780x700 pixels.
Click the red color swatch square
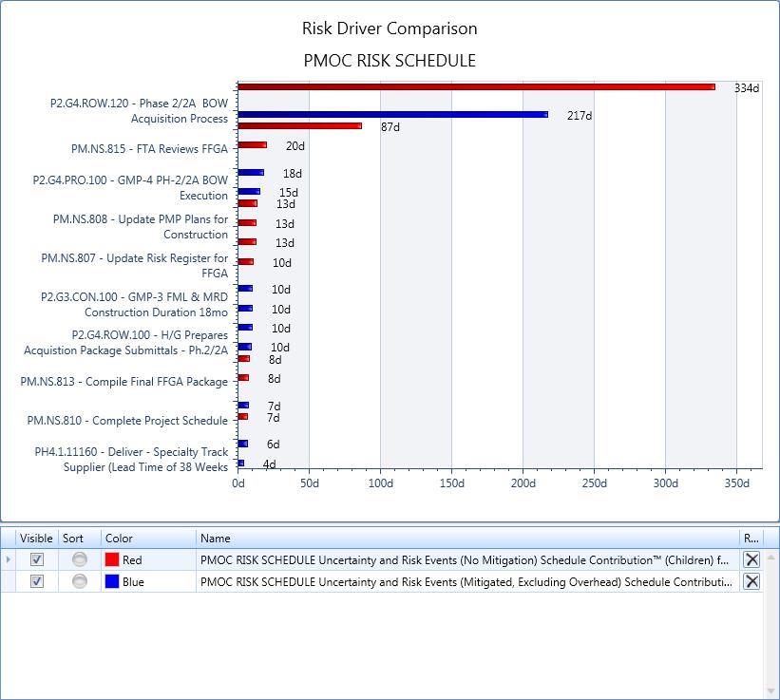click(112, 560)
